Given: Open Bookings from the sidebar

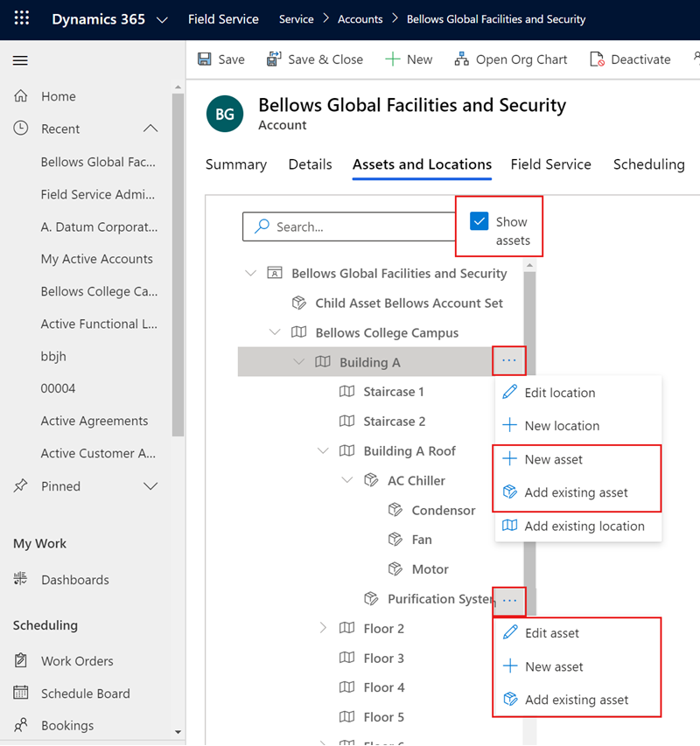Looking at the screenshot, I should (x=70, y=724).
